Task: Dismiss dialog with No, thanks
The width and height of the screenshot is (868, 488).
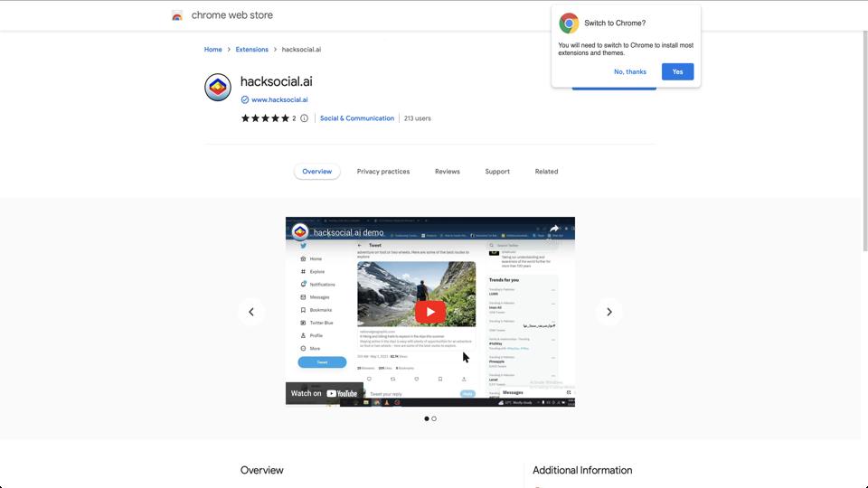Action: (629, 71)
